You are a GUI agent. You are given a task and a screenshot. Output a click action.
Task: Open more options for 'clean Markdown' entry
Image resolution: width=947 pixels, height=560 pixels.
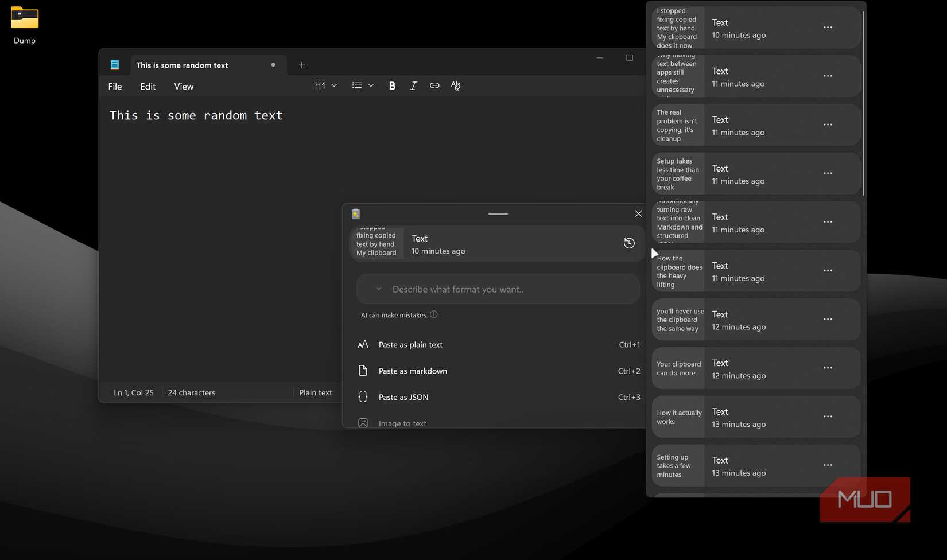[828, 222]
